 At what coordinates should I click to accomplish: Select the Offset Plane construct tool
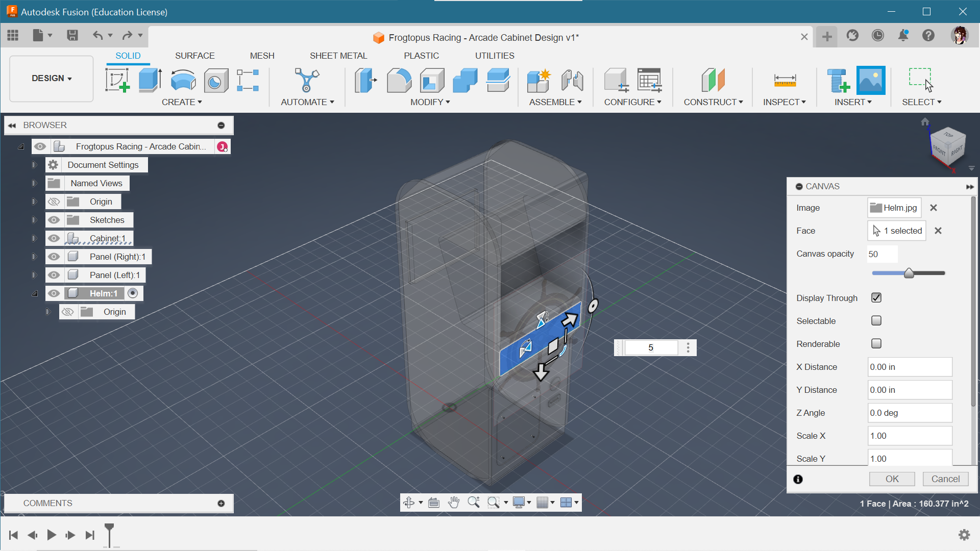[713, 81]
